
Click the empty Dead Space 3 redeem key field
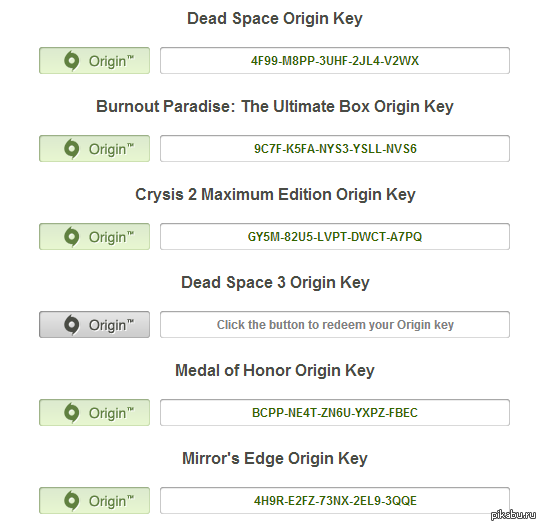(335, 325)
